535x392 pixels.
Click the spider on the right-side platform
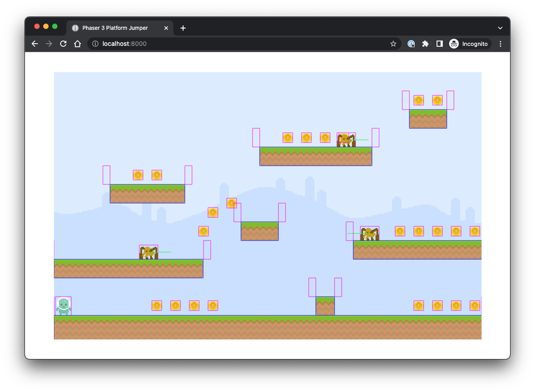coord(369,233)
